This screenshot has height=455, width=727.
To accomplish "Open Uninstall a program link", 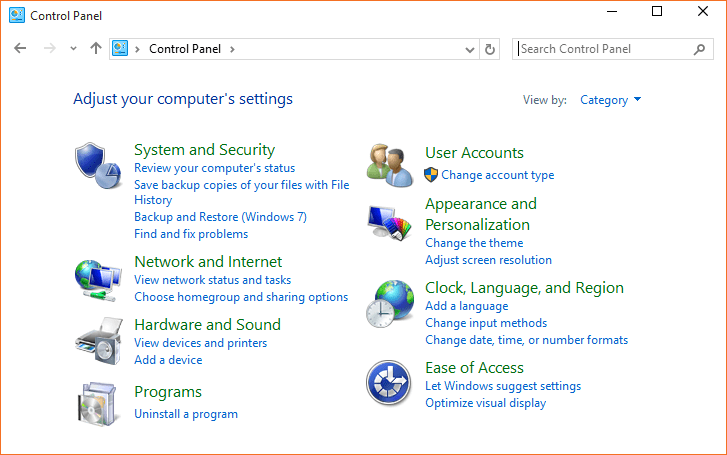I will pyautogui.click(x=186, y=413).
